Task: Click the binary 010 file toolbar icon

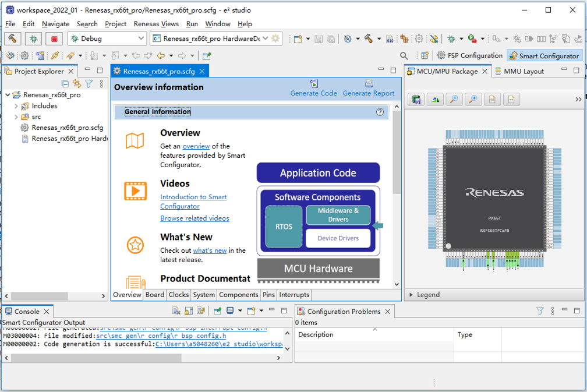Action: (x=390, y=39)
